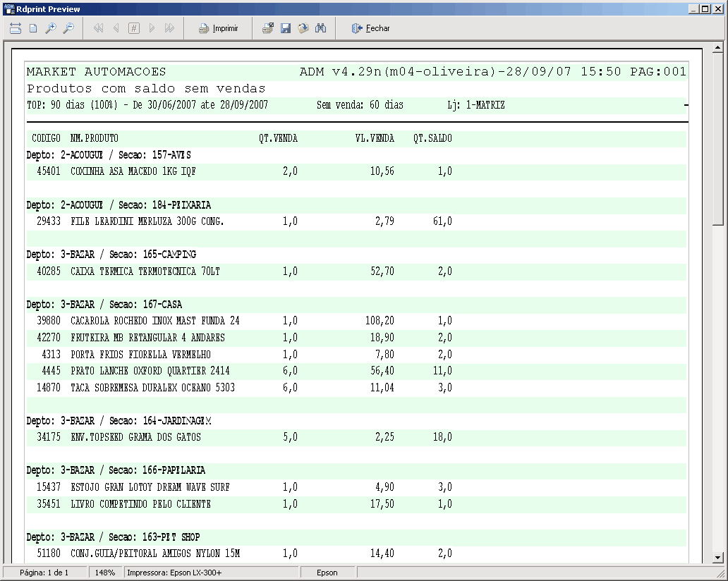Viewport: 728px width, 581px height.
Task: Click product 'CONJ.GUIA/PEITORAL AMIGOS NYLON 15M'
Action: (155, 554)
